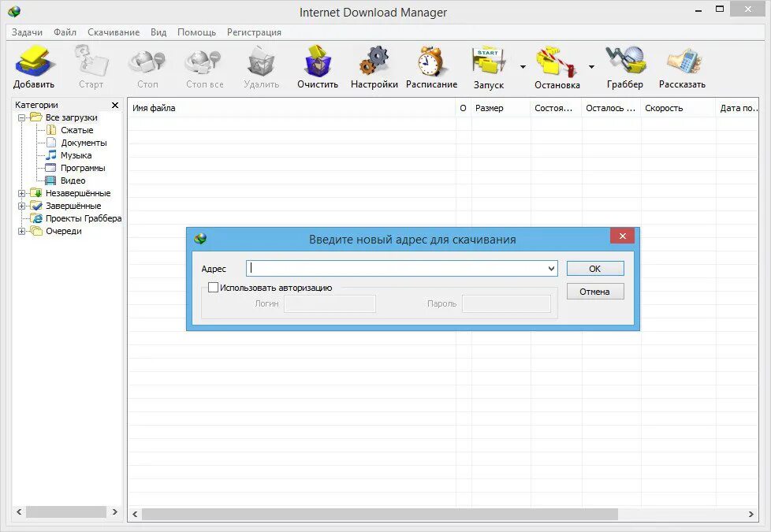
Task: Open the Файл menu
Action: coord(65,32)
